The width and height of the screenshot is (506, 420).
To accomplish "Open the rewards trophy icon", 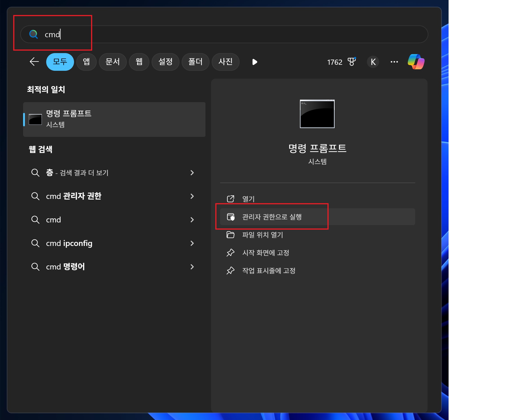I will pyautogui.click(x=351, y=62).
